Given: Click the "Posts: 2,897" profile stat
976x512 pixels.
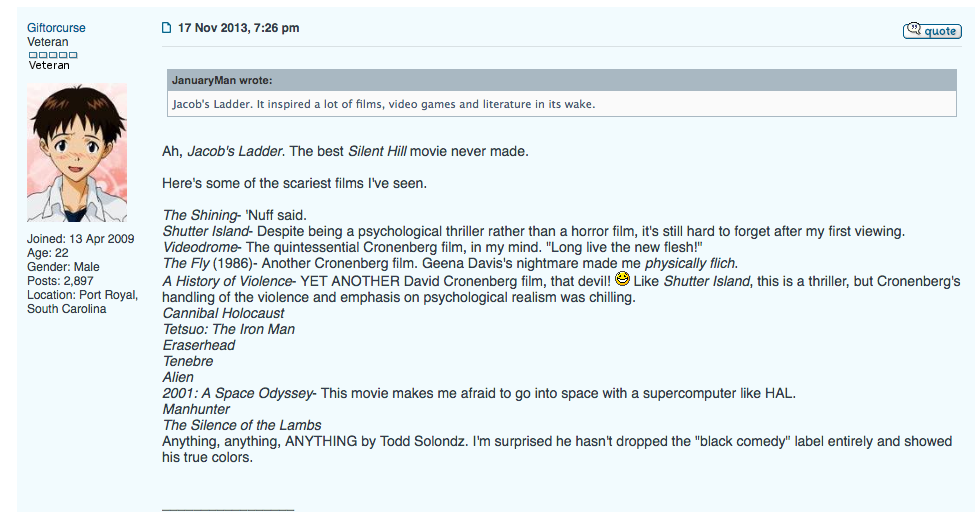Looking at the screenshot, I should pyautogui.click(x=60, y=281).
